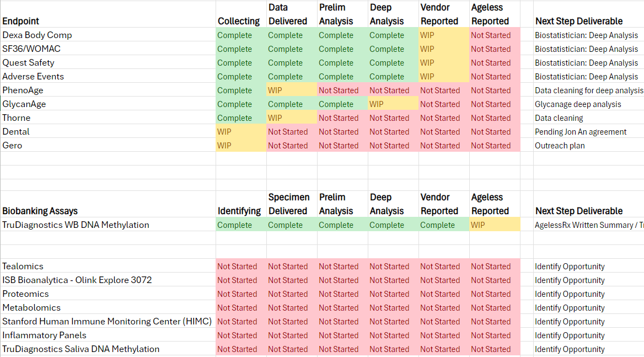Select the 'Pending Jon An agreement' cell
This screenshot has height=357, width=644.
coord(581,132)
